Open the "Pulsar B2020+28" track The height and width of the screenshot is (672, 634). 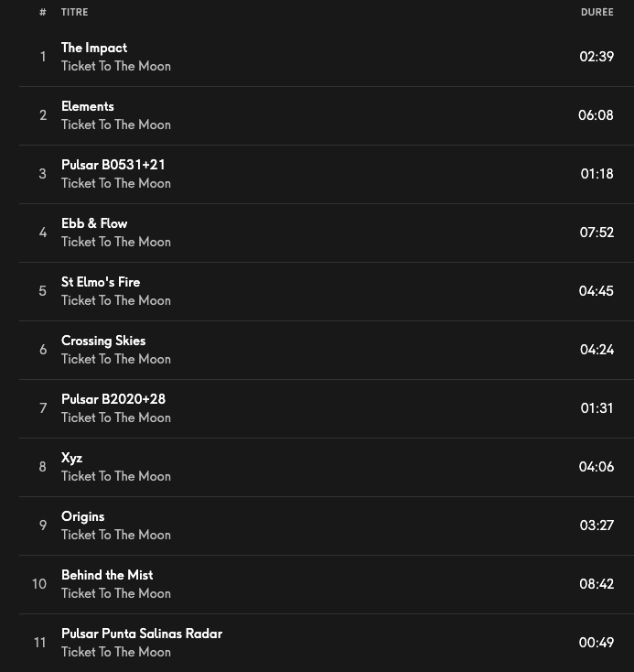coord(113,399)
